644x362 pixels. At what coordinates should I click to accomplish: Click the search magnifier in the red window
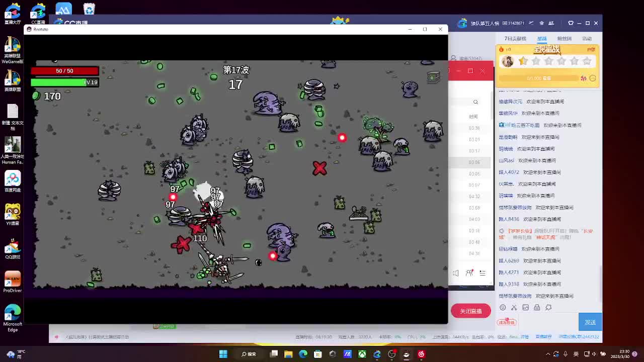[x=475, y=102]
